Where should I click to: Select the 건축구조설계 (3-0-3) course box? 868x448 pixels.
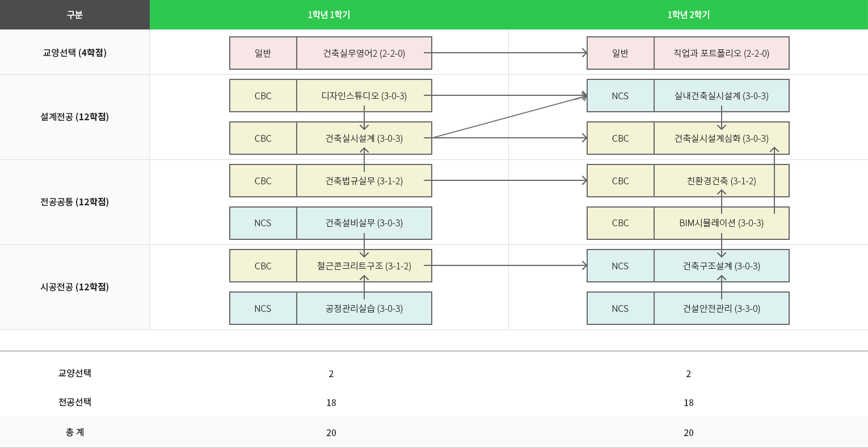pos(722,266)
